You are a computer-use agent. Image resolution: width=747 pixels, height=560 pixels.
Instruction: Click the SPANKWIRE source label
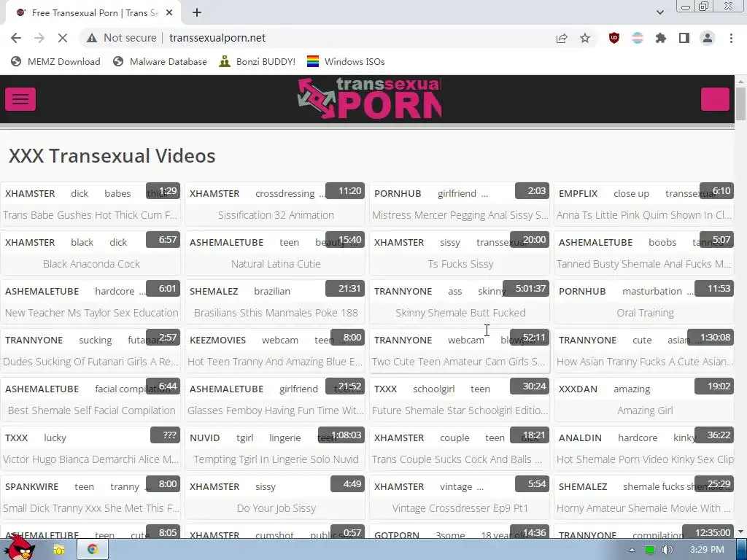31,487
